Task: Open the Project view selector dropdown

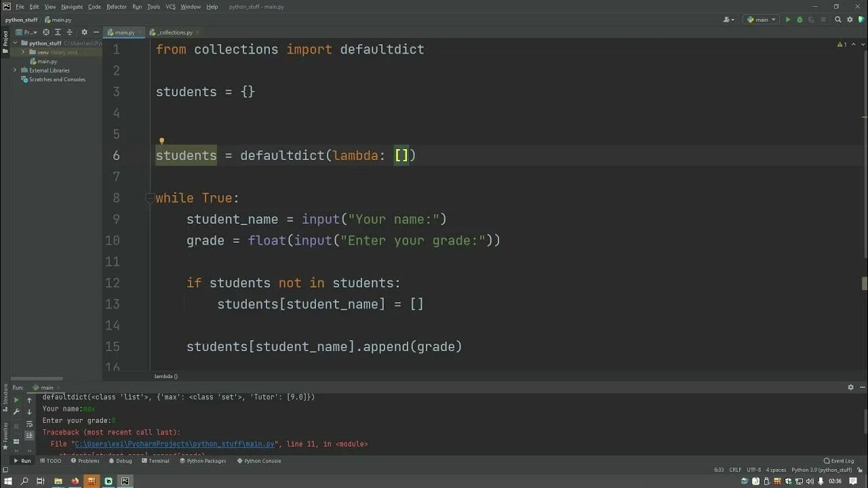Action: 27,32
